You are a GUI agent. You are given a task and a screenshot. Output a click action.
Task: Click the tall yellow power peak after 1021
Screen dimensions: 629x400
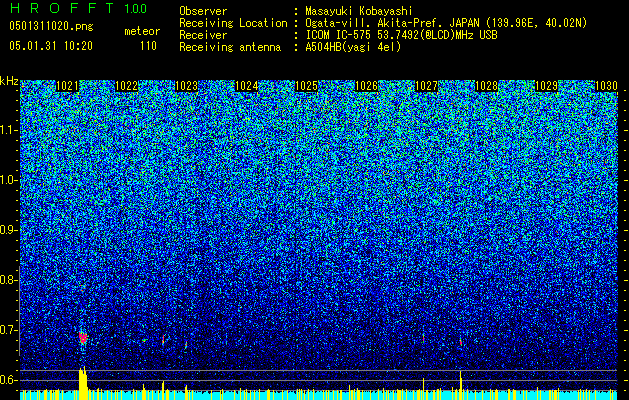83,383
